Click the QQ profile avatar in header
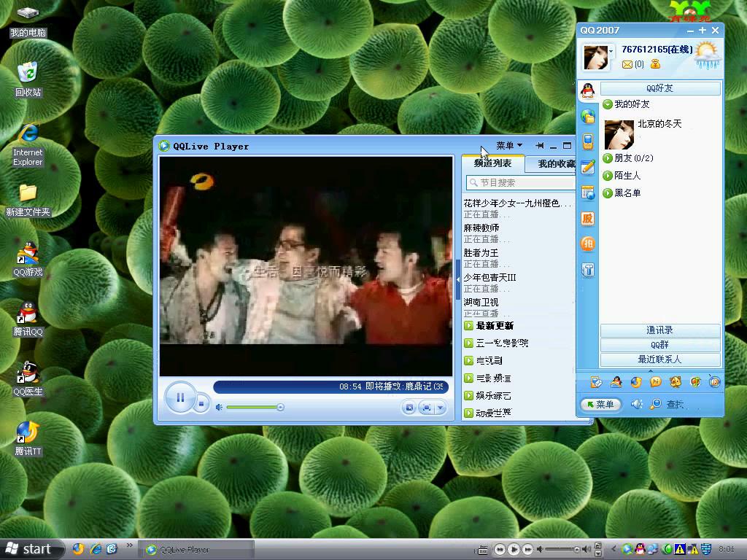Screen dimensions: 747x560 [x=595, y=57]
